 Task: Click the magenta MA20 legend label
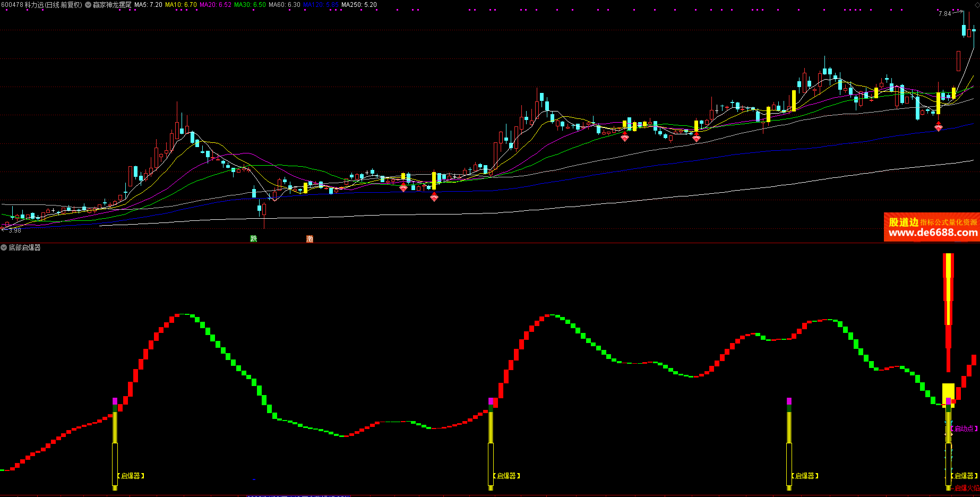tap(215, 5)
